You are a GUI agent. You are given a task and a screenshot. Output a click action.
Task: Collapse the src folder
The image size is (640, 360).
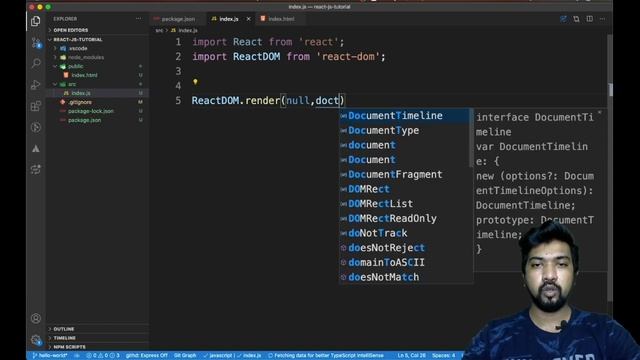(72, 84)
